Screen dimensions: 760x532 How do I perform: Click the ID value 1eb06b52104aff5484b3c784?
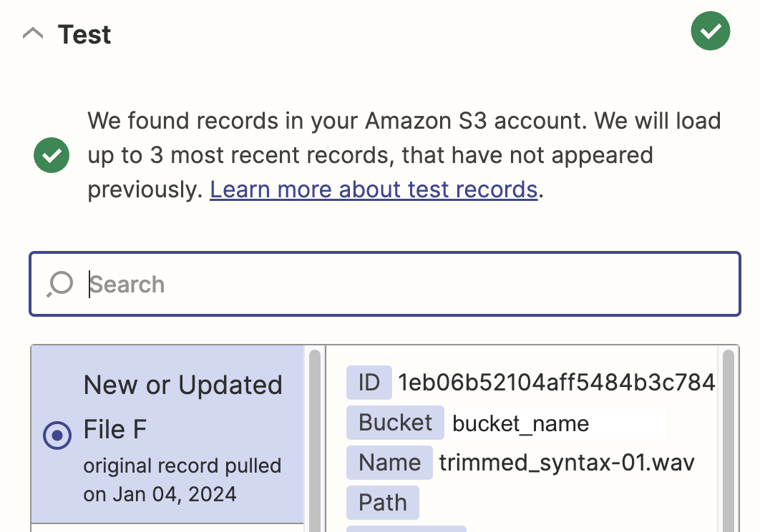[x=557, y=383]
